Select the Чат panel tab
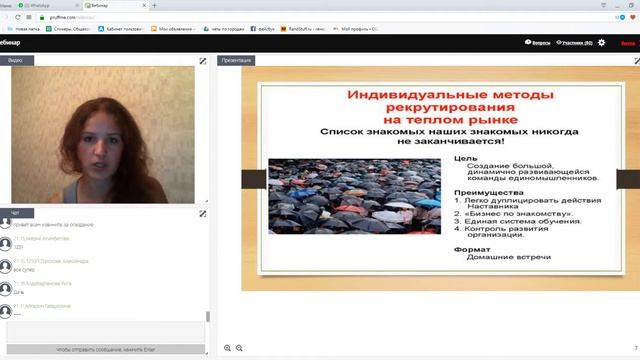The image size is (640, 360). (16, 213)
